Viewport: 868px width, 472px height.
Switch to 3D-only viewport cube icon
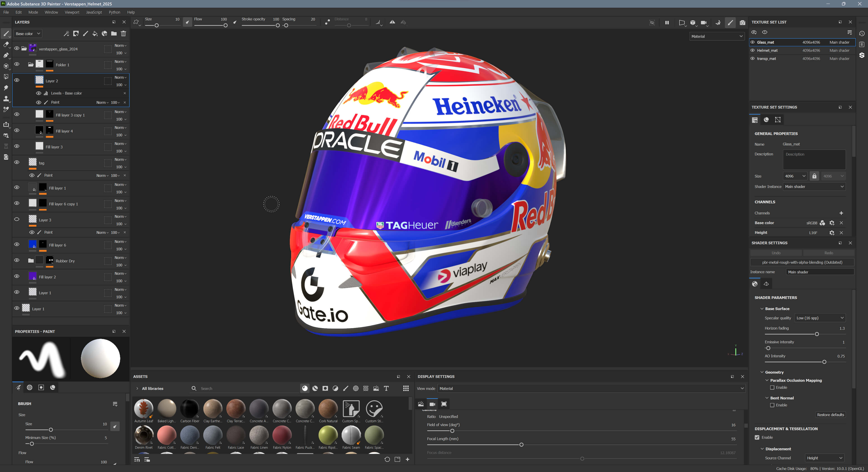pos(693,23)
